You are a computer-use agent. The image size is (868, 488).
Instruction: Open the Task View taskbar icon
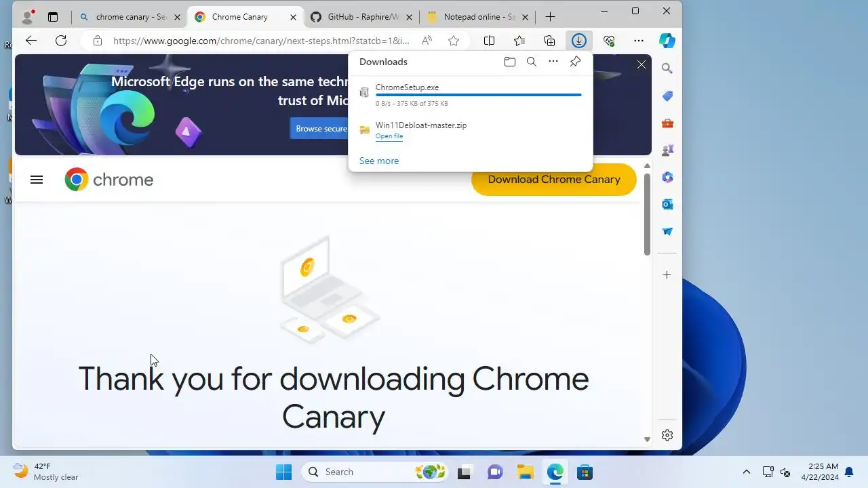point(464,472)
